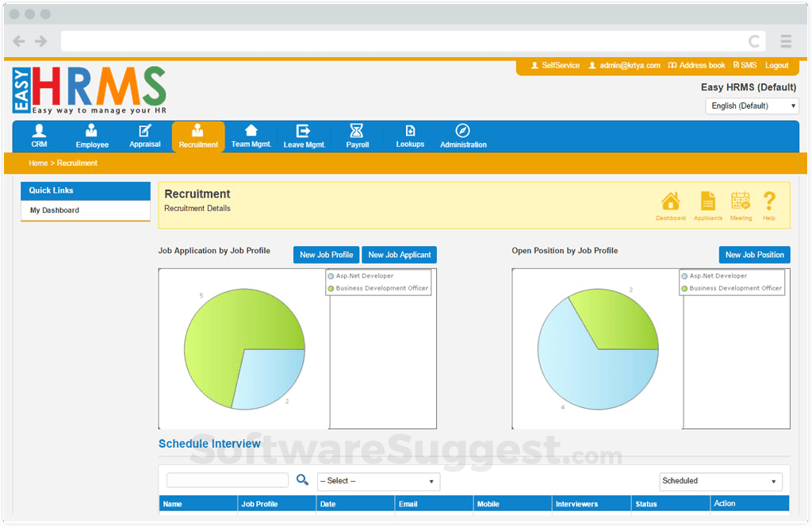Click the search magnifier icon

302,480
